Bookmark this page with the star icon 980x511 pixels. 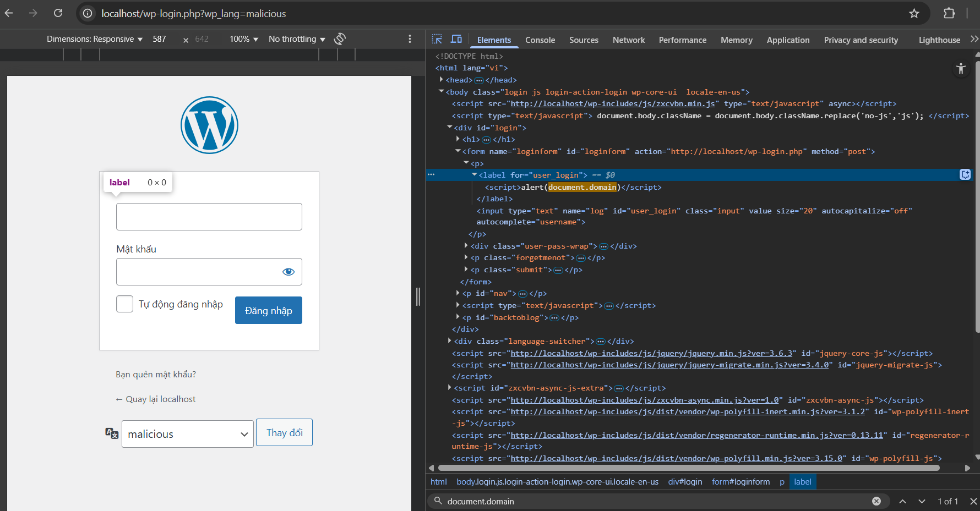pyautogui.click(x=914, y=13)
